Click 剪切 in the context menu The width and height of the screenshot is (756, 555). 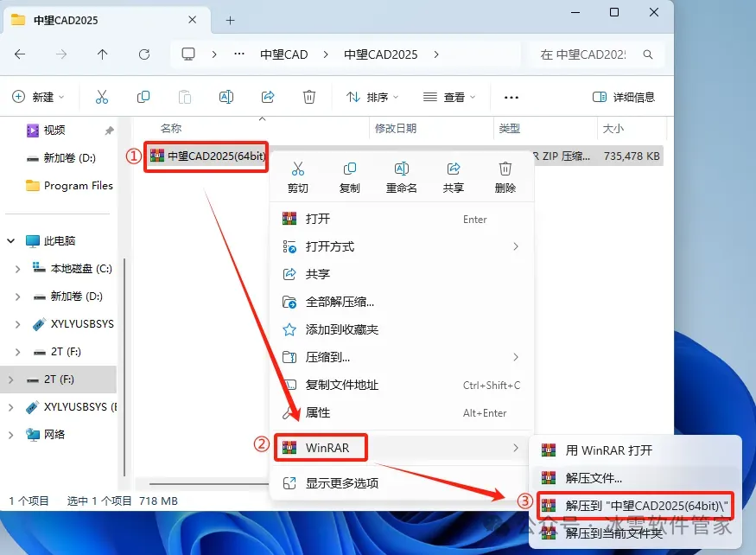click(297, 177)
